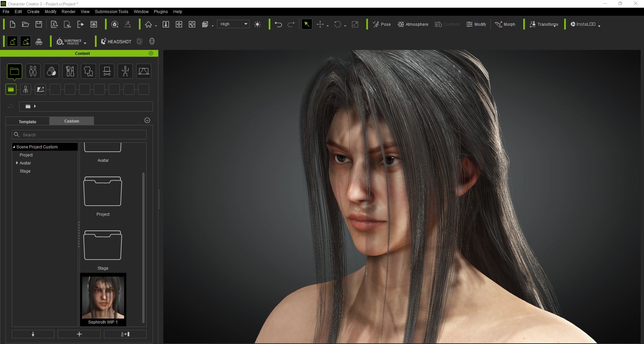Image resolution: width=644 pixels, height=344 pixels.
Task: Click the apply down-arrow button
Action: [x=33, y=334]
